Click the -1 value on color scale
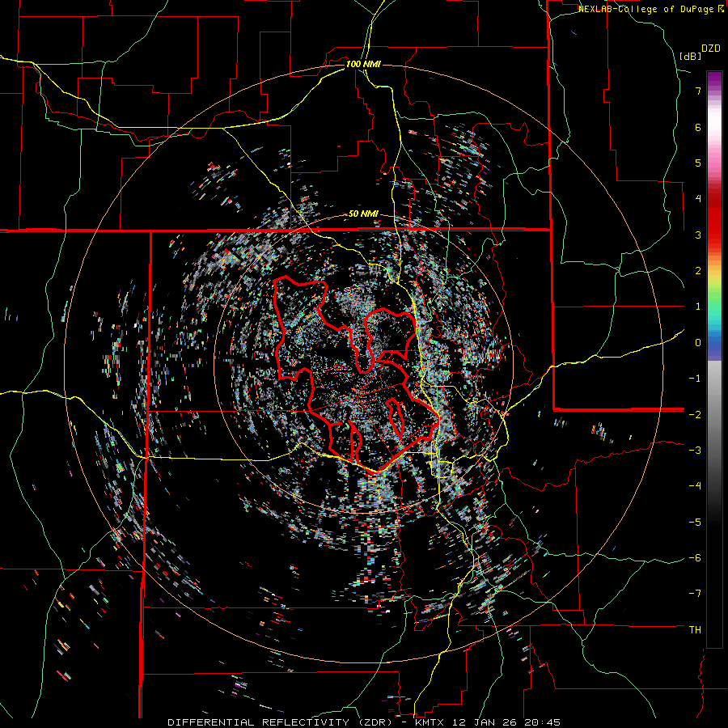This screenshot has width=728, height=728. click(695, 379)
